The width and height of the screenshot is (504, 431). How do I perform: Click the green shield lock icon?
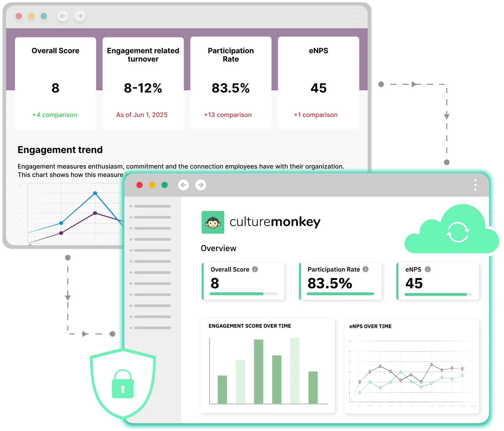(123, 384)
